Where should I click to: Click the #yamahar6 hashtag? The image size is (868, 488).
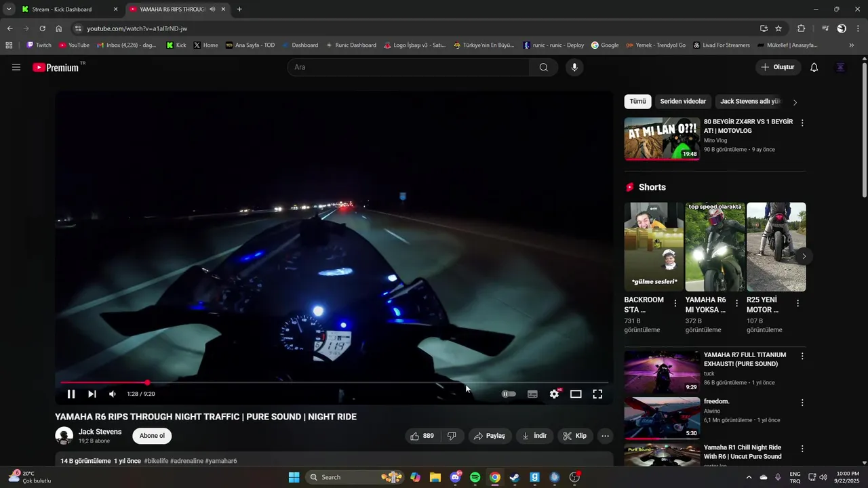click(221, 461)
